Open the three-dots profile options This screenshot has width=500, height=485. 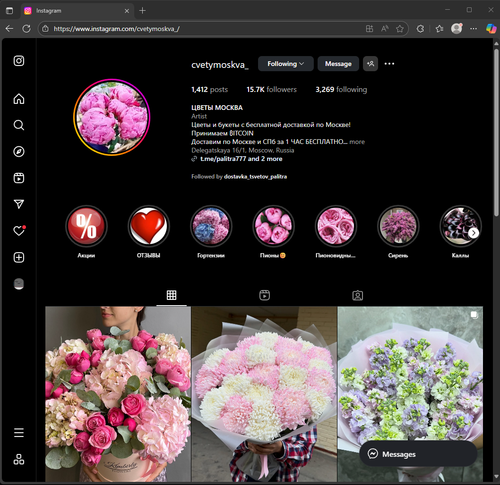tap(389, 64)
